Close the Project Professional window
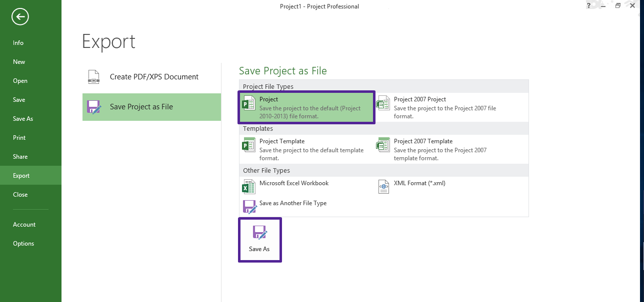Screen dimensions: 644x302 click(x=632, y=5)
